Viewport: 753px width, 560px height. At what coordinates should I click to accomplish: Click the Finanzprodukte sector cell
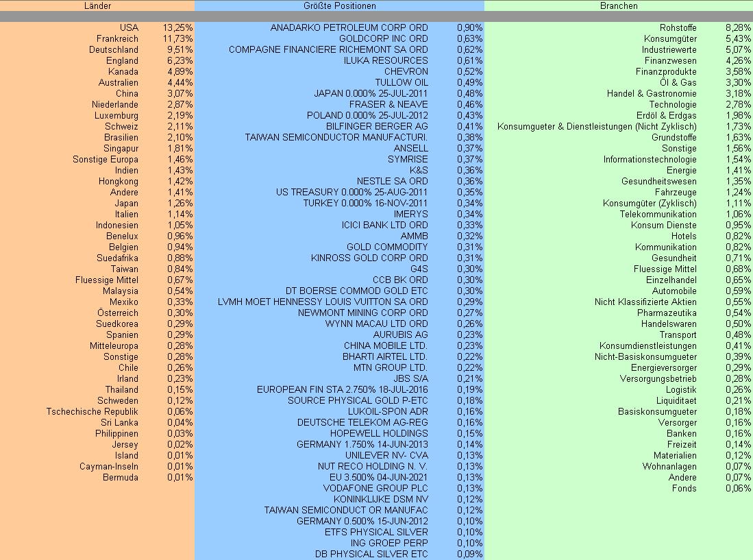(x=666, y=71)
